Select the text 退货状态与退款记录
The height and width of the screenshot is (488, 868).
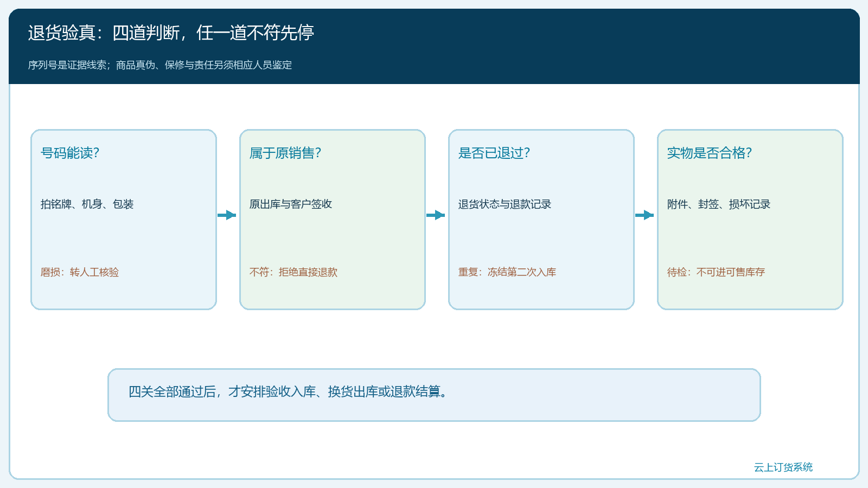click(x=505, y=204)
